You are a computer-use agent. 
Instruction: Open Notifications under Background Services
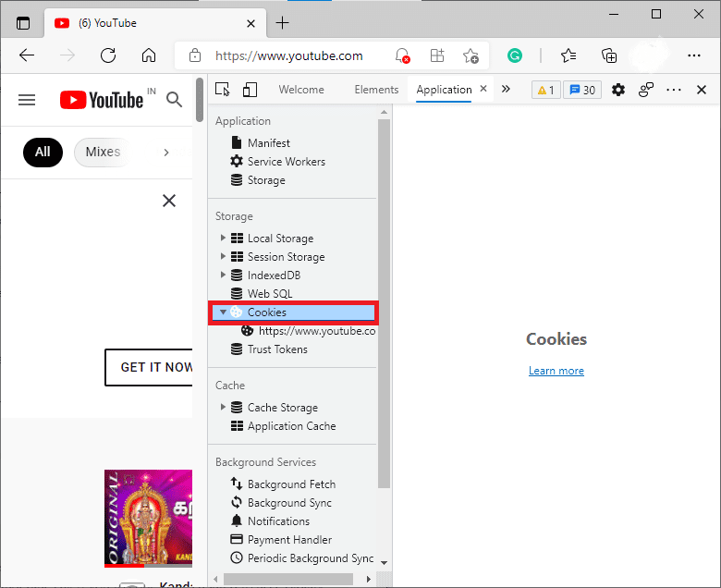coord(278,521)
